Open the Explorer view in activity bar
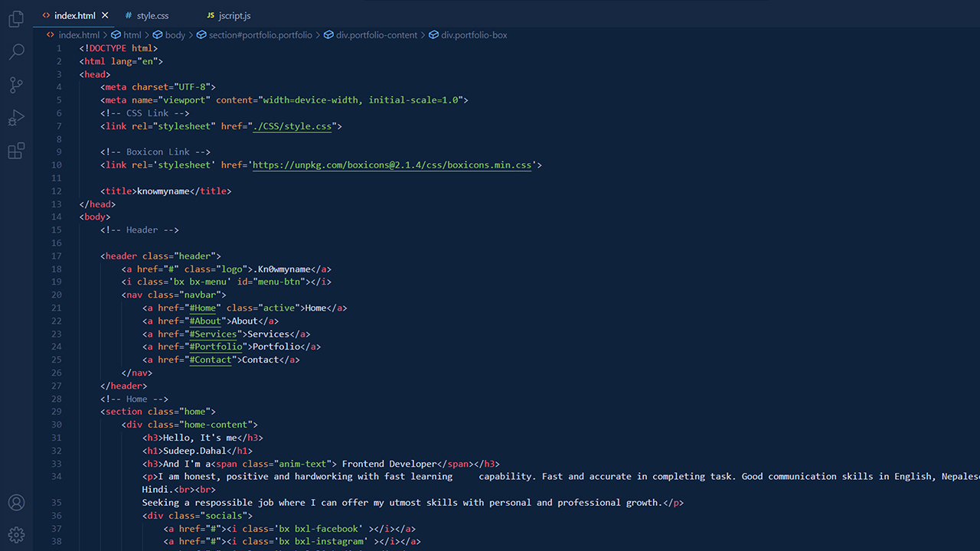Viewport: 980px width, 551px height. 16,19
